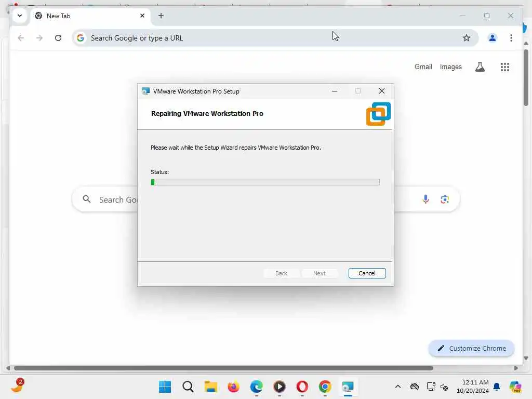Screen dimensions: 532x399
Task: Click the VMware logo in setup header
Action: [378, 114]
